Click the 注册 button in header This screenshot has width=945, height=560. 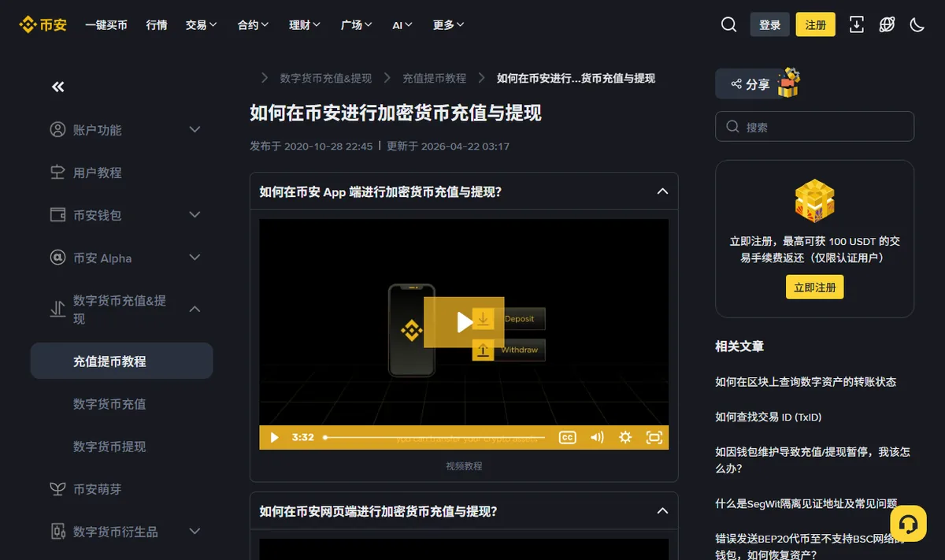tap(816, 24)
